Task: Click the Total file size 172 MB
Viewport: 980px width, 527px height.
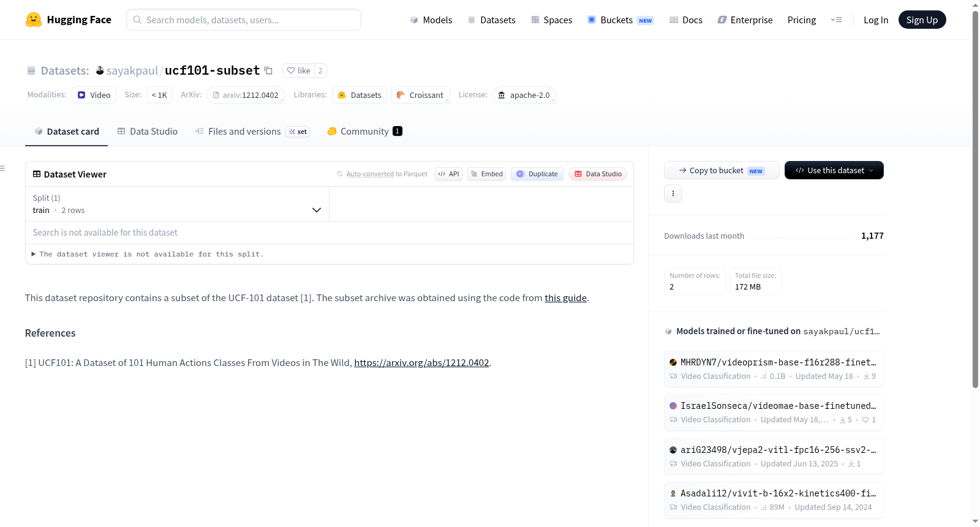Action: click(755, 282)
